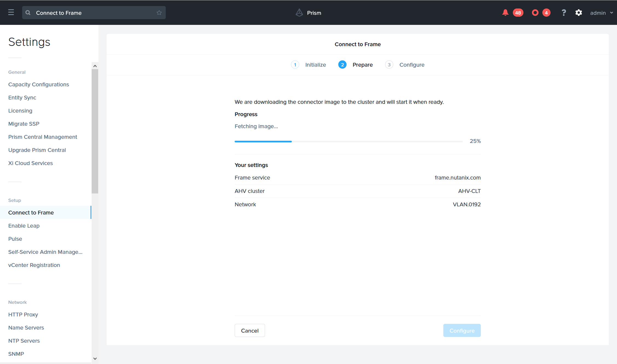The image size is (617, 364).
Task: Open the help question mark menu
Action: point(564,13)
